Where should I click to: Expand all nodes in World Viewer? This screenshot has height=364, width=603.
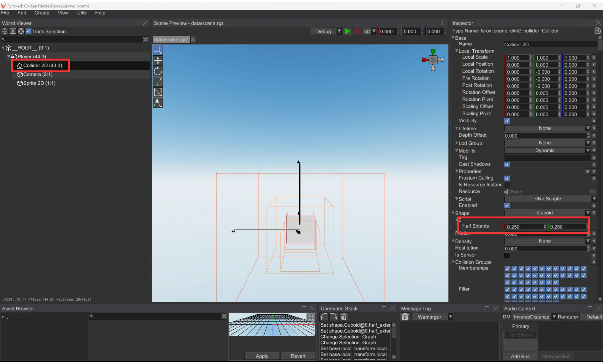13,31
